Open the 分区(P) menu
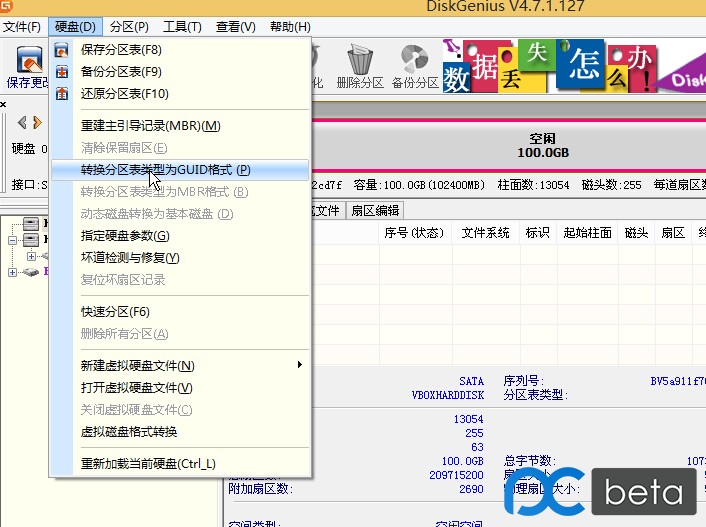 pos(129,27)
